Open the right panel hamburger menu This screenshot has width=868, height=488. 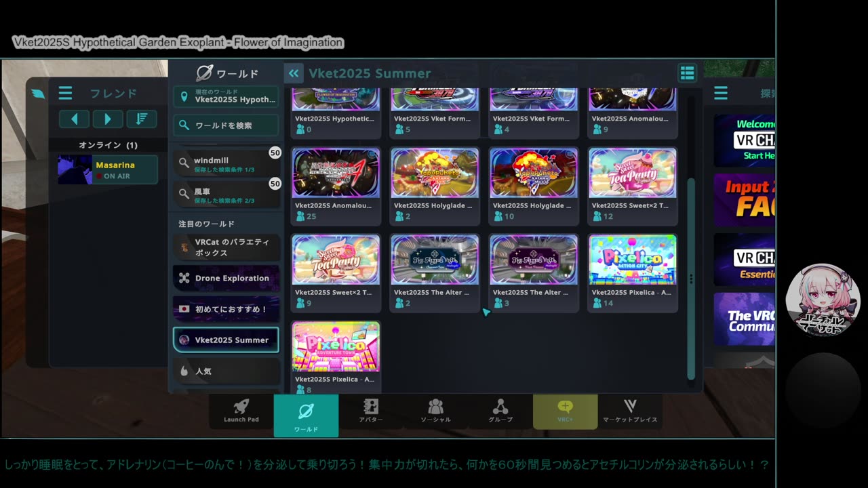coord(720,93)
